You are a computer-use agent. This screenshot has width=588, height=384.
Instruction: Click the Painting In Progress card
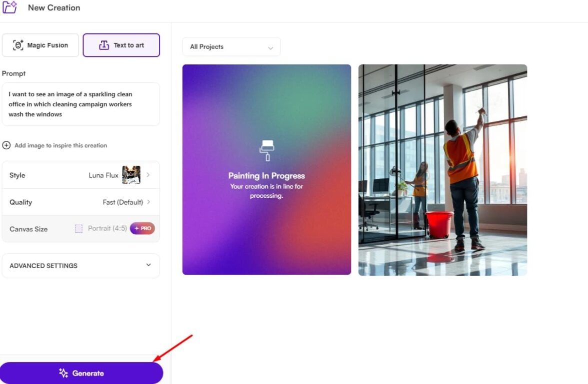tap(266, 170)
